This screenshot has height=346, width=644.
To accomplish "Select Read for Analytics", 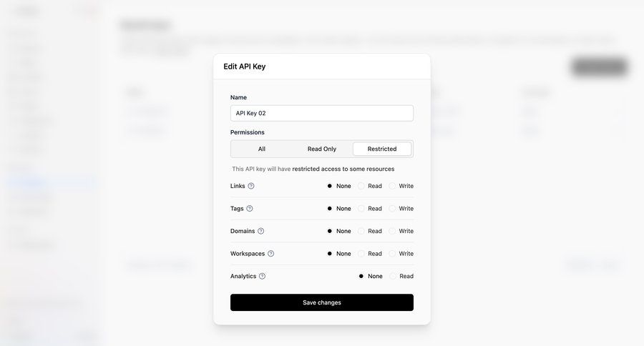I will pos(393,276).
